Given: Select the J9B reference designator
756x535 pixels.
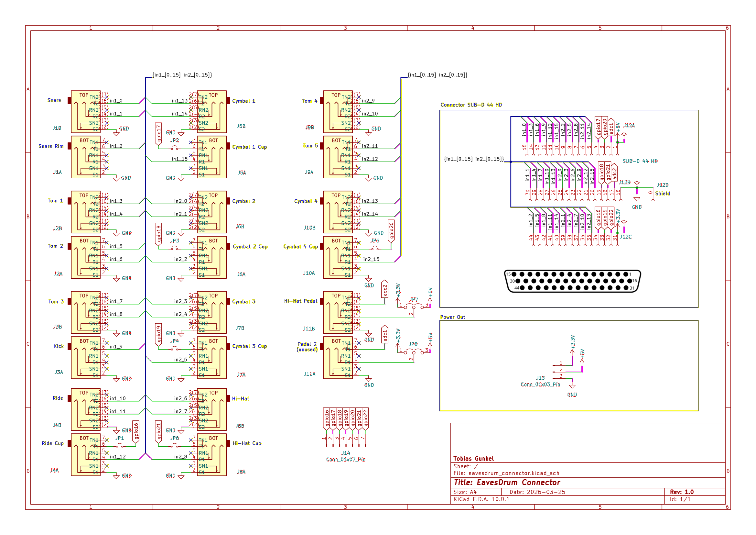Looking at the screenshot, I should pos(310,127).
